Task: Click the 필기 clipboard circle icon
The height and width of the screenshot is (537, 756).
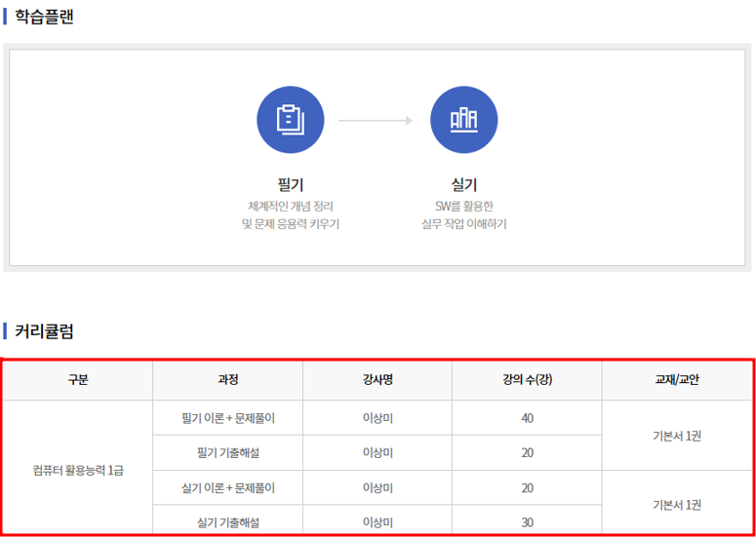Action: [x=291, y=120]
